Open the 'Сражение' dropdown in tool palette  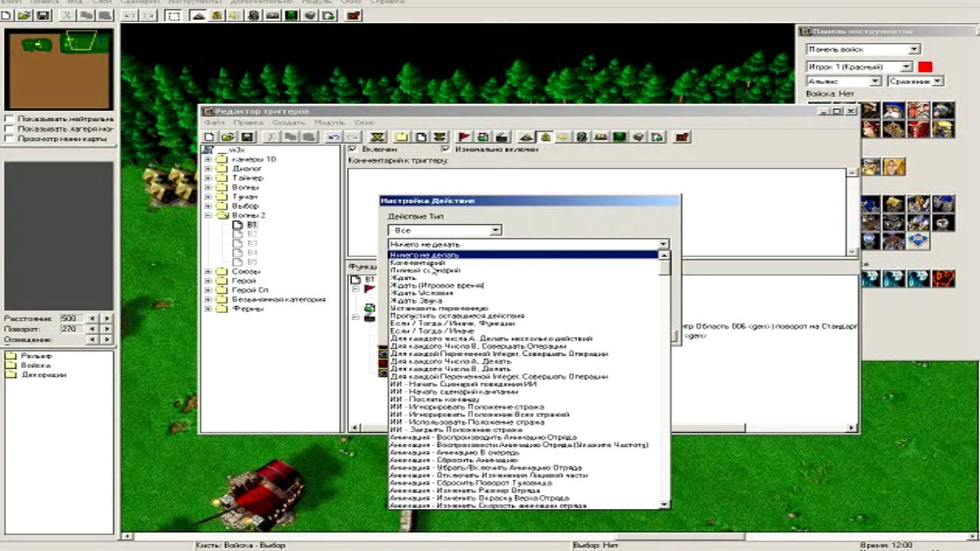(x=915, y=81)
